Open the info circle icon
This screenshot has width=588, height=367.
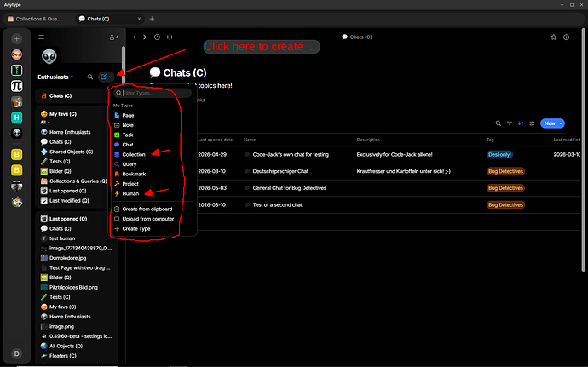(566, 37)
